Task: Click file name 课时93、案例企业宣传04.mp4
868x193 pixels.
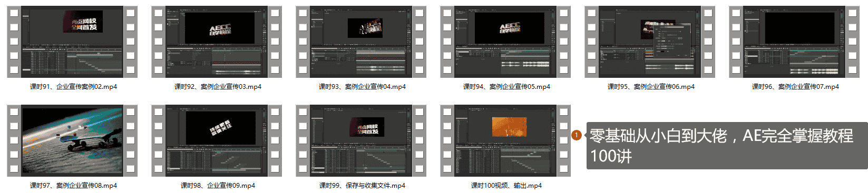Action: [362, 87]
